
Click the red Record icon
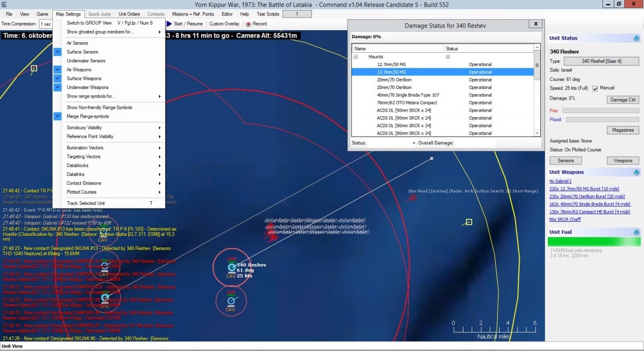tap(249, 24)
